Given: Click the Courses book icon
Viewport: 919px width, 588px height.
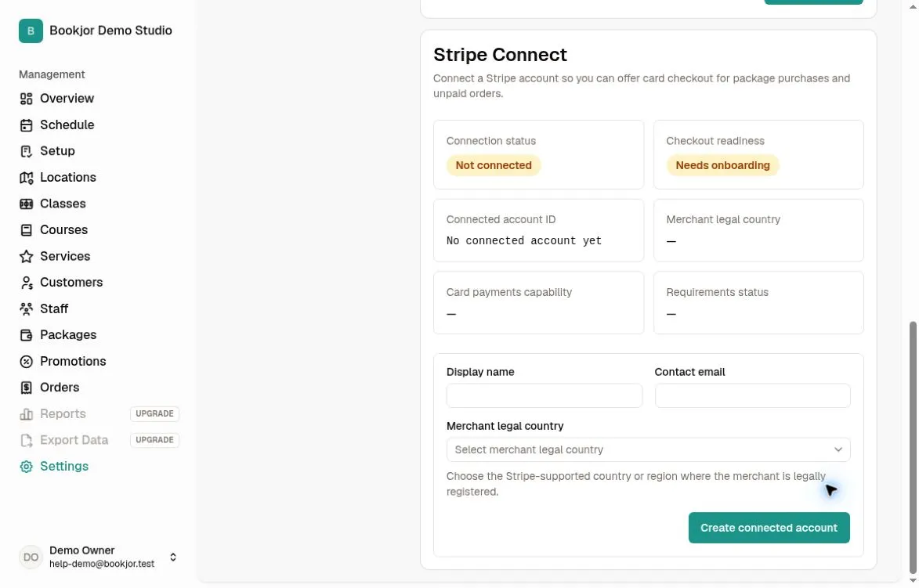Looking at the screenshot, I should (x=27, y=230).
